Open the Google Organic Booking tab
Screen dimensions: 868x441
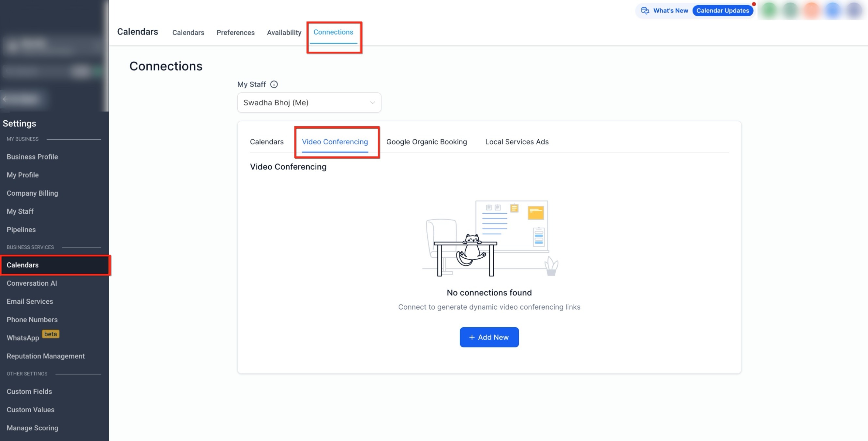[x=426, y=142]
